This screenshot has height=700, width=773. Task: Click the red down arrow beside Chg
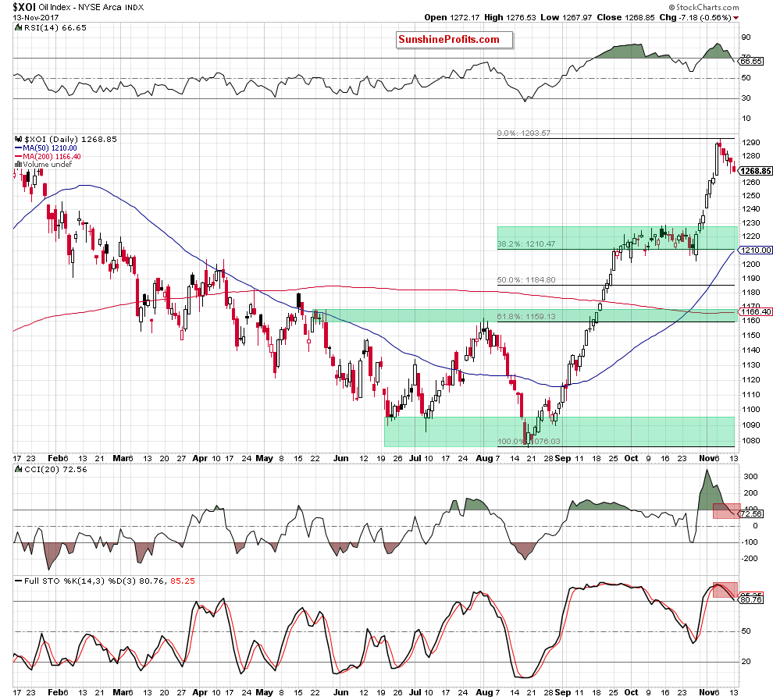coord(736,18)
